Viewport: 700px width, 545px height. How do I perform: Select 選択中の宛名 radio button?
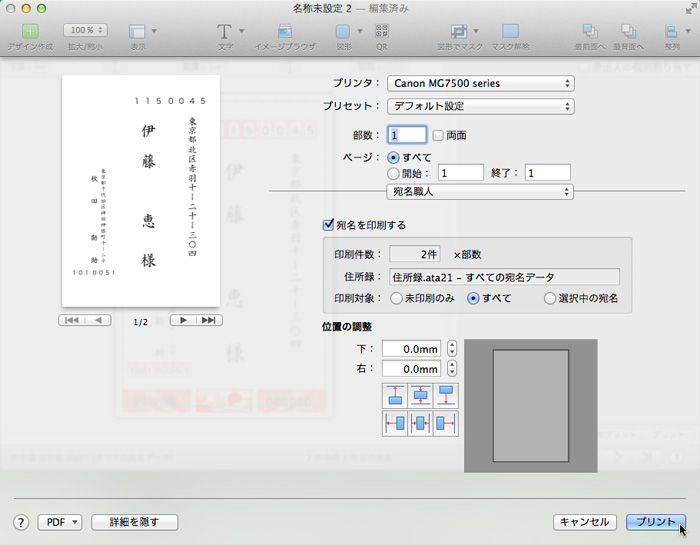tap(549, 298)
